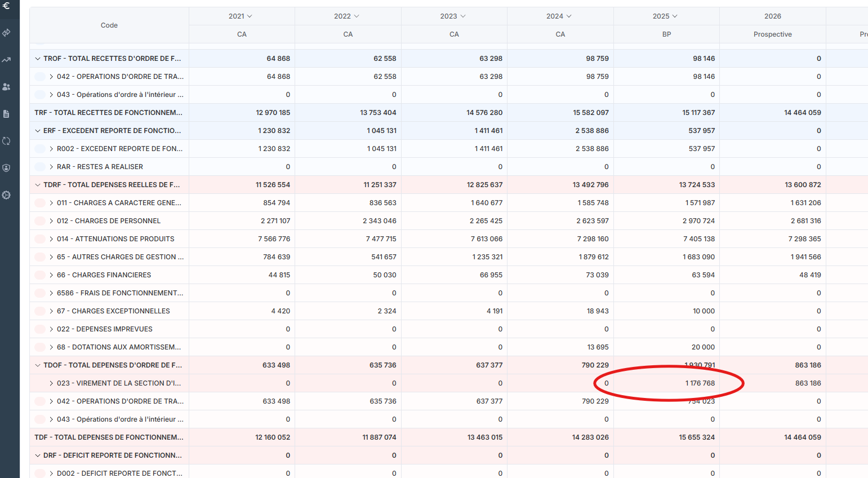Screen dimensions: 868x478
Task: Select the 1 176 768 cell under 2025
Action: pyautogui.click(x=700, y=383)
